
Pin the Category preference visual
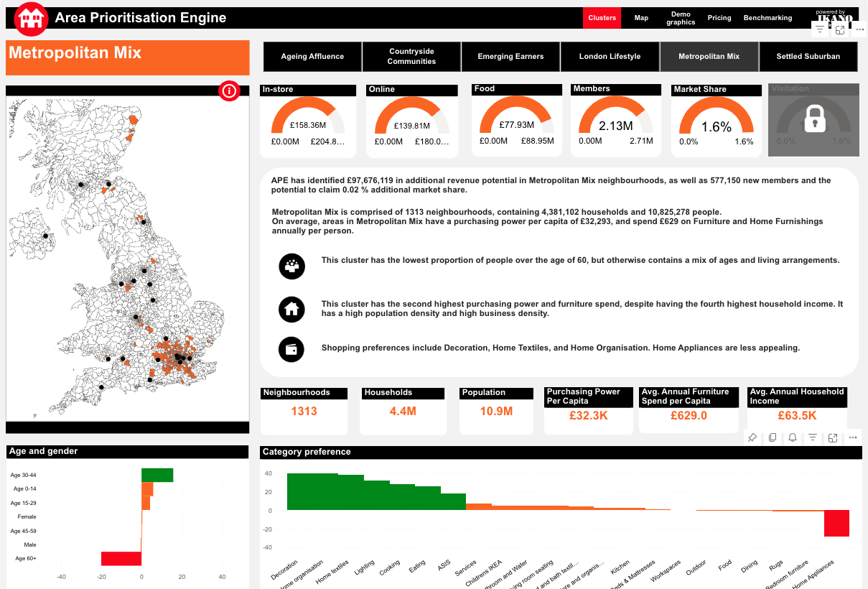[752, 437]
